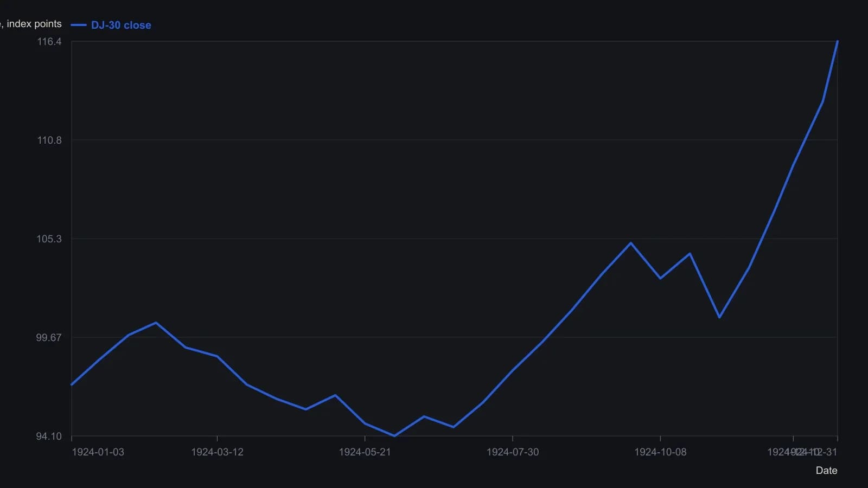868x488 pixels.
Task: Click the 1924-07-30 date label
Action: pos(513,452)
